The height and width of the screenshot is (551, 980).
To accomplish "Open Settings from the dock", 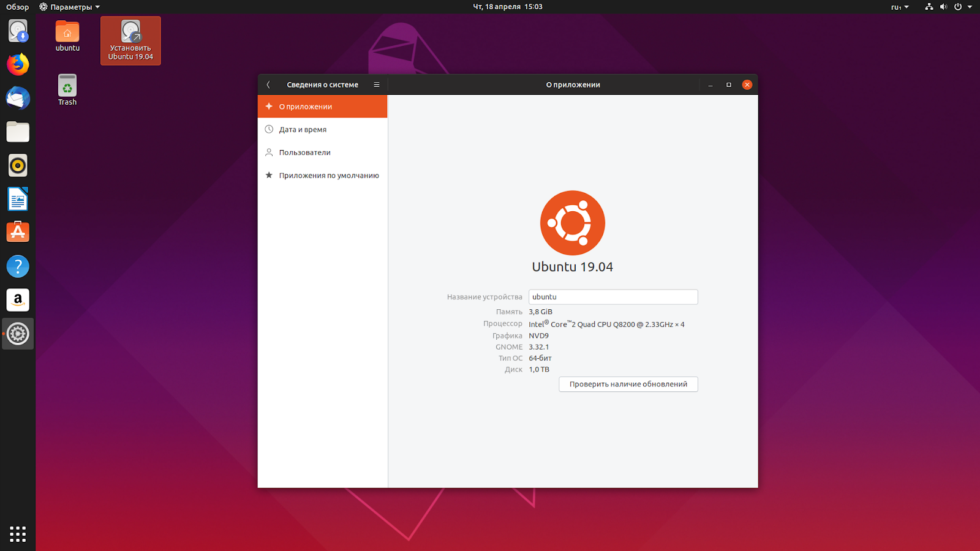I will click(18, 334).
